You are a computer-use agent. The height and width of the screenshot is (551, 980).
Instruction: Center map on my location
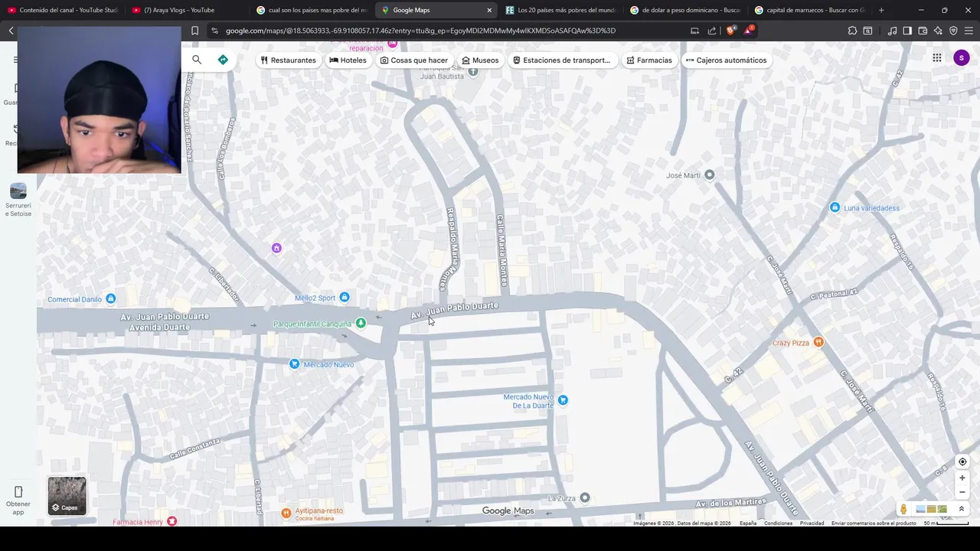point(962,461)
